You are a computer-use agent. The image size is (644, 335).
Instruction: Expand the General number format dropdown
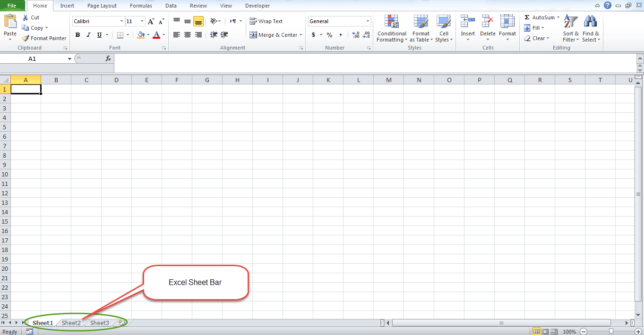click(x=368, y=21)
